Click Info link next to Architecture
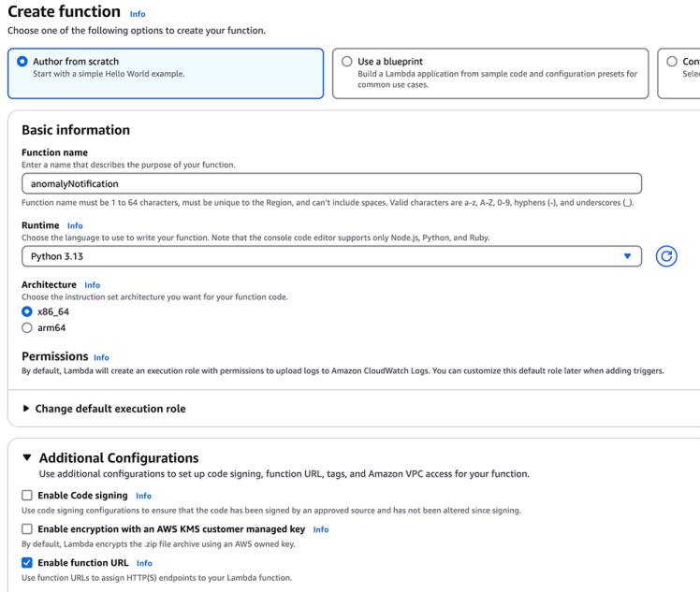The width and height of the screenshot is (700, 592). click(93, 285)
